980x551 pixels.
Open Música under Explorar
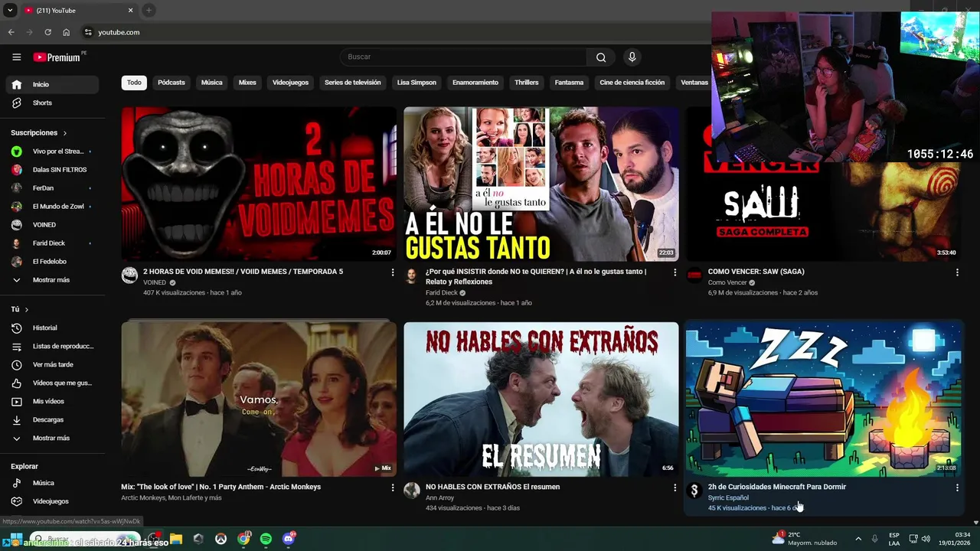(52, 483)
